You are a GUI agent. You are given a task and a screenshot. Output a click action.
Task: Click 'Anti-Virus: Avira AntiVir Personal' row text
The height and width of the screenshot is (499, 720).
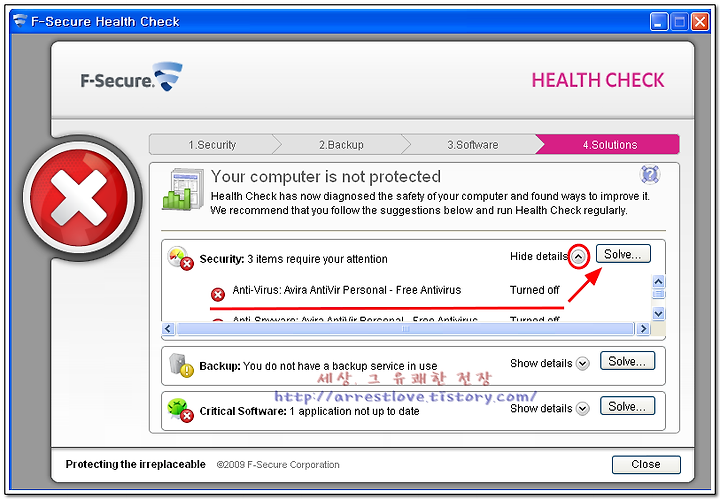coord(346,290)
